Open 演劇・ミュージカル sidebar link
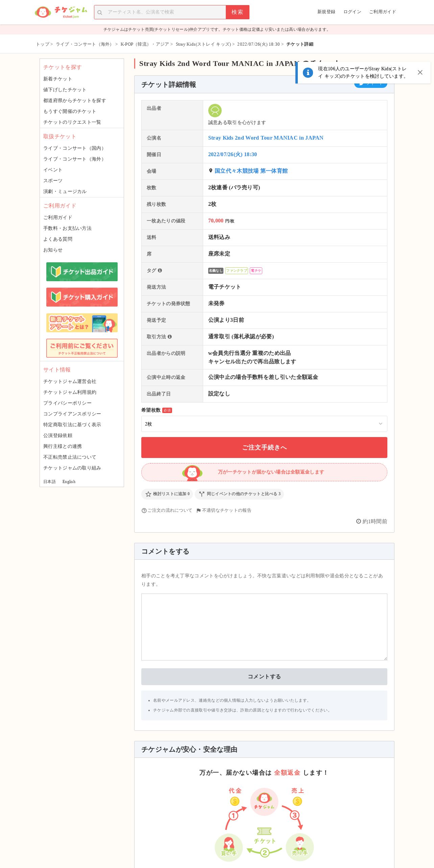Screen dimensions: 434x868 point(65,191)
